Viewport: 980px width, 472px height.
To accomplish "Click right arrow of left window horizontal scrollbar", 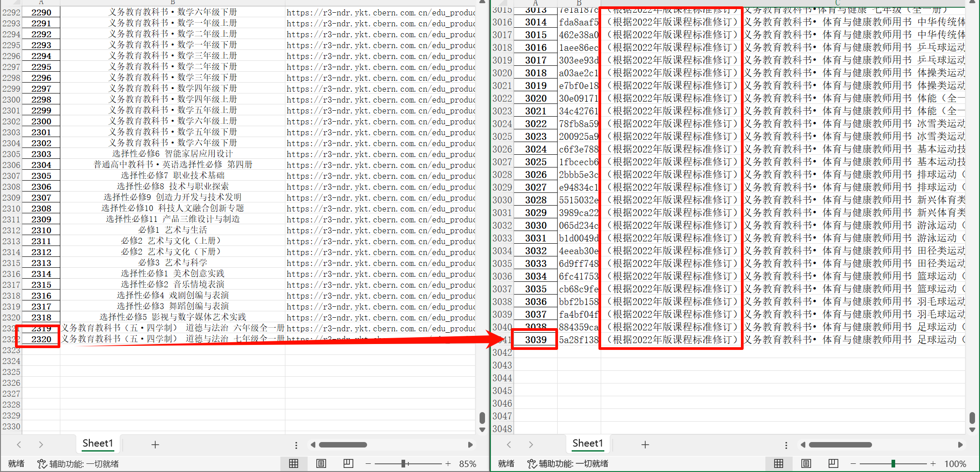I will click(470, 445).
